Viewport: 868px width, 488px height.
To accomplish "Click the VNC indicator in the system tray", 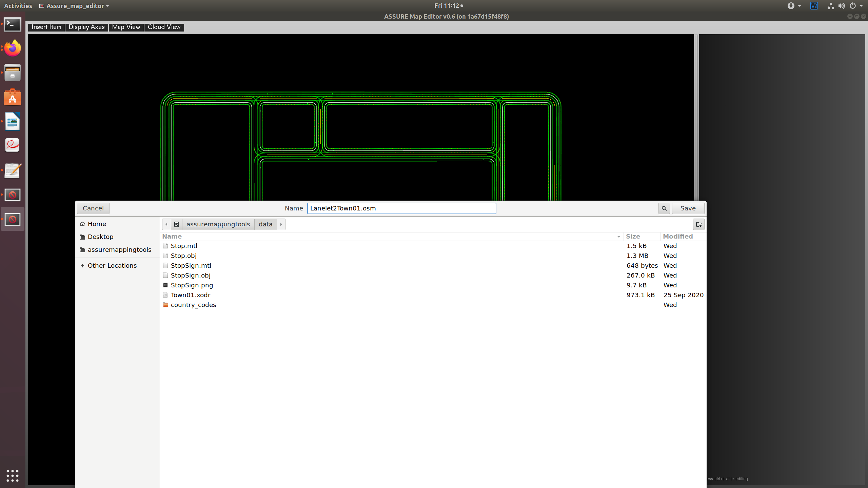I will 814,6.
